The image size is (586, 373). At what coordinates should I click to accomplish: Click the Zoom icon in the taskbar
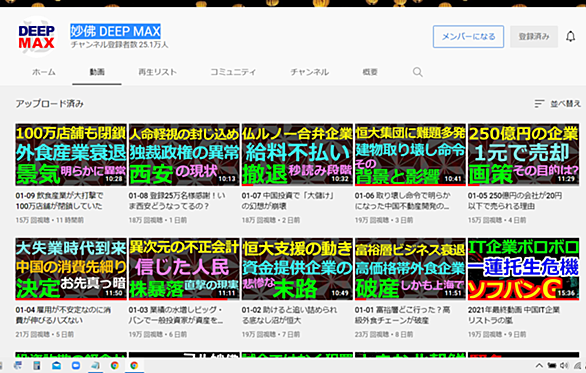point(76,366)
